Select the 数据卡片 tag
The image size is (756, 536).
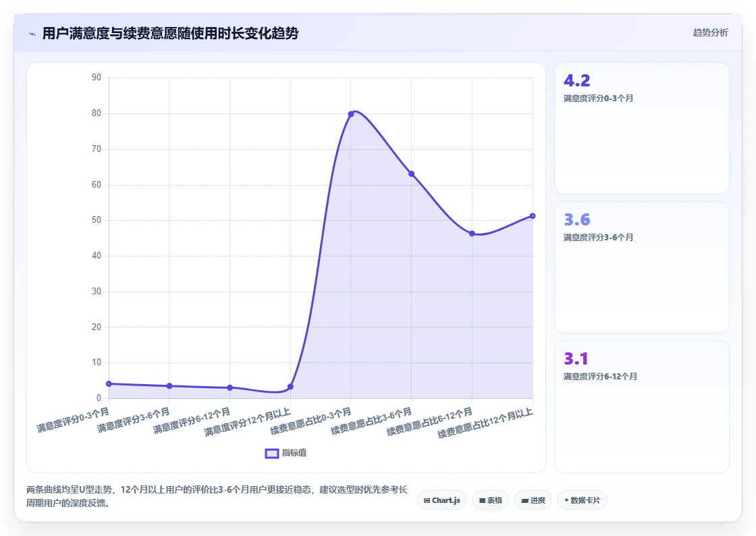[x=583, y=500]
